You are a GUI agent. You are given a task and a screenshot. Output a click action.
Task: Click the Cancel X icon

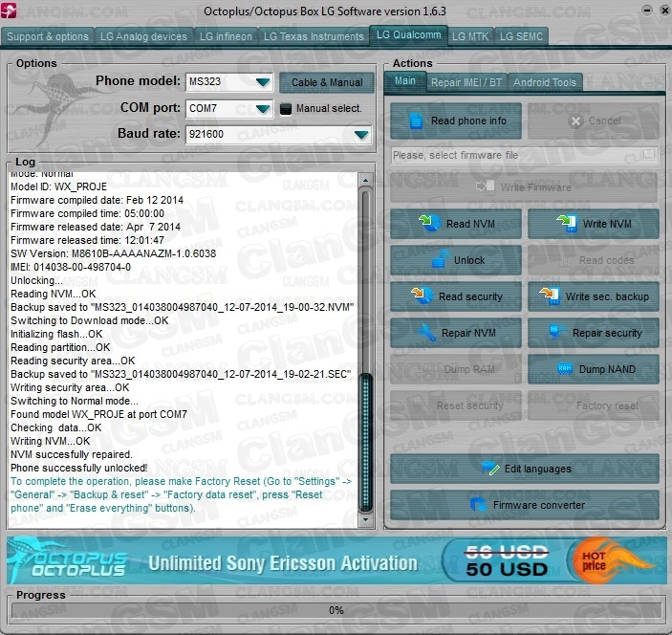575,121
